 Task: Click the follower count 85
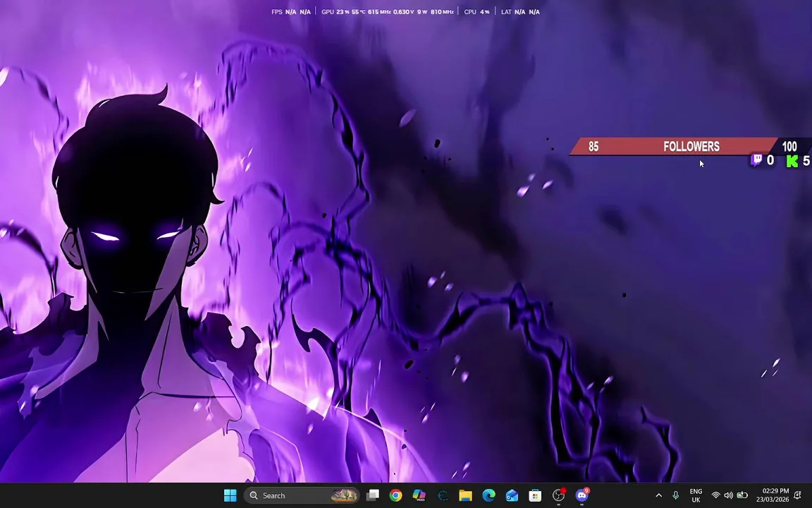593,147
